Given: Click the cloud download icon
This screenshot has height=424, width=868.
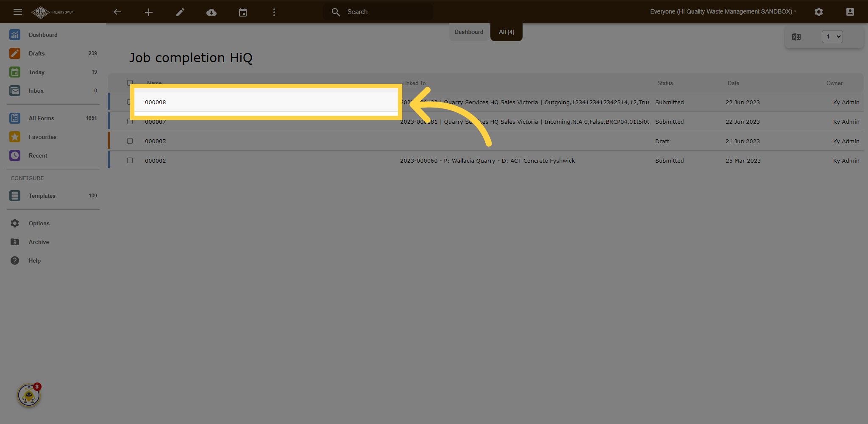Looking at the screenshot, I should 211,12.
